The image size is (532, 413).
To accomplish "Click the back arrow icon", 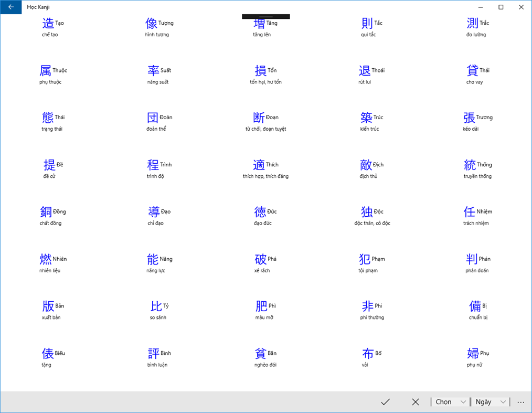I will coord(10,7).
